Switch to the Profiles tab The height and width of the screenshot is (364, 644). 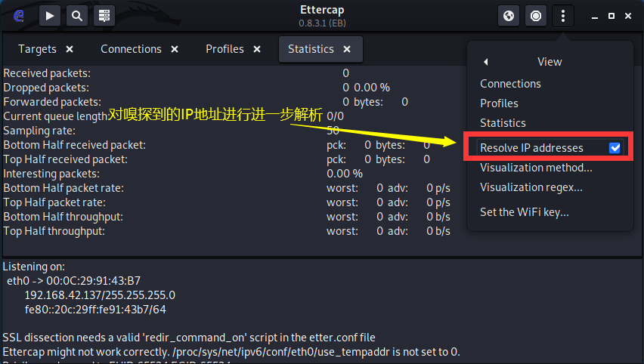click(224, 49)
